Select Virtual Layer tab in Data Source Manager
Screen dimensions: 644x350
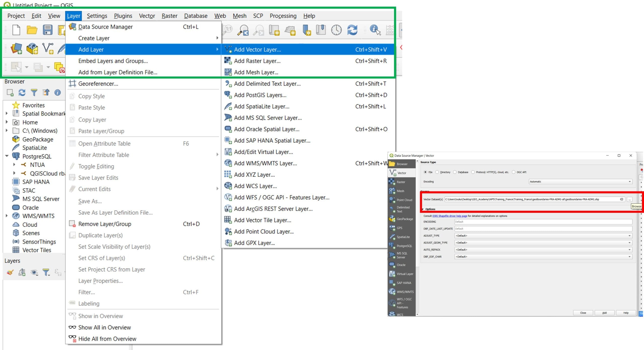click(x=401, y=274)
